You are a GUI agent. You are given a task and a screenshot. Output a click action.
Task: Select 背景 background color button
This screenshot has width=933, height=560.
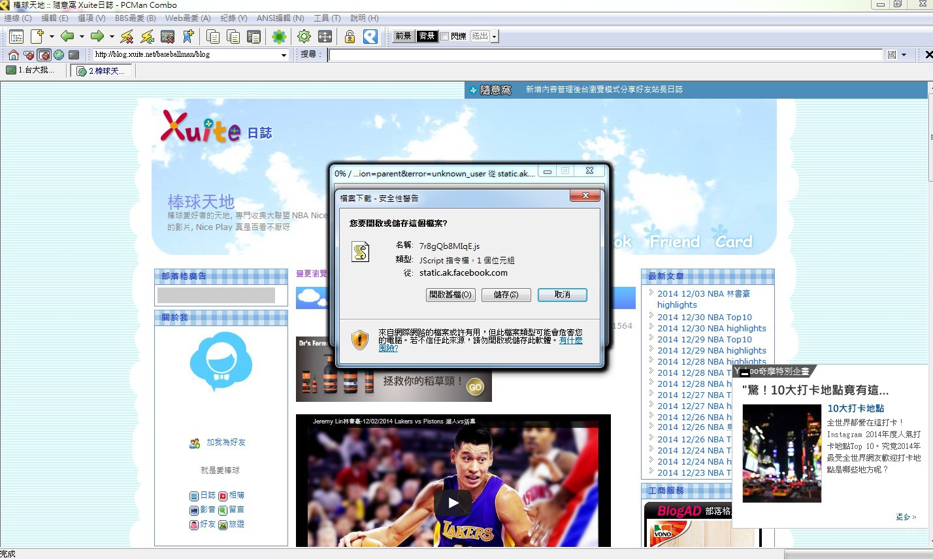(x=427, y=37)
